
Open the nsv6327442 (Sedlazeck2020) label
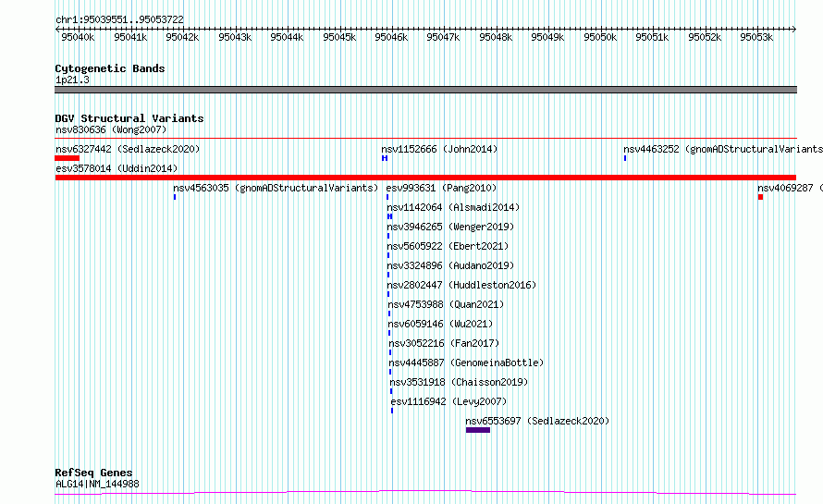[128, 149]
